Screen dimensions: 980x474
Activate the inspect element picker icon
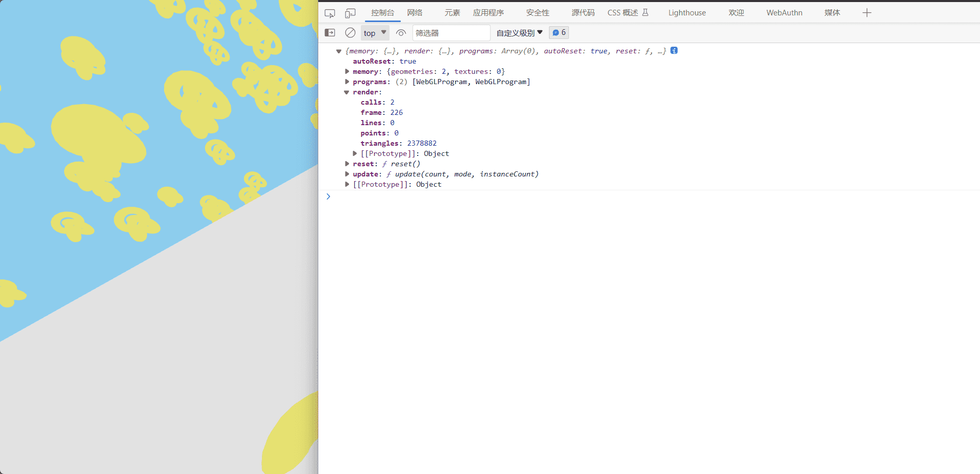click(x=330, y=13)
